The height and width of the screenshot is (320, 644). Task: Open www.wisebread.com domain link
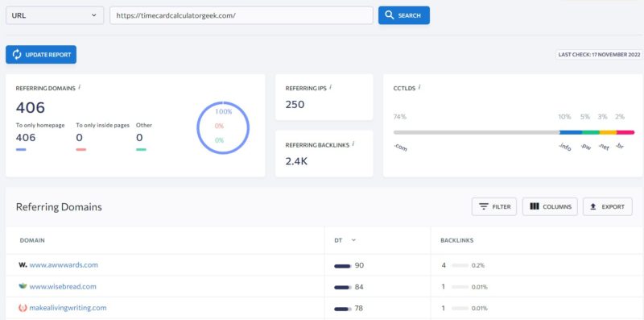[x=63, y=286]
